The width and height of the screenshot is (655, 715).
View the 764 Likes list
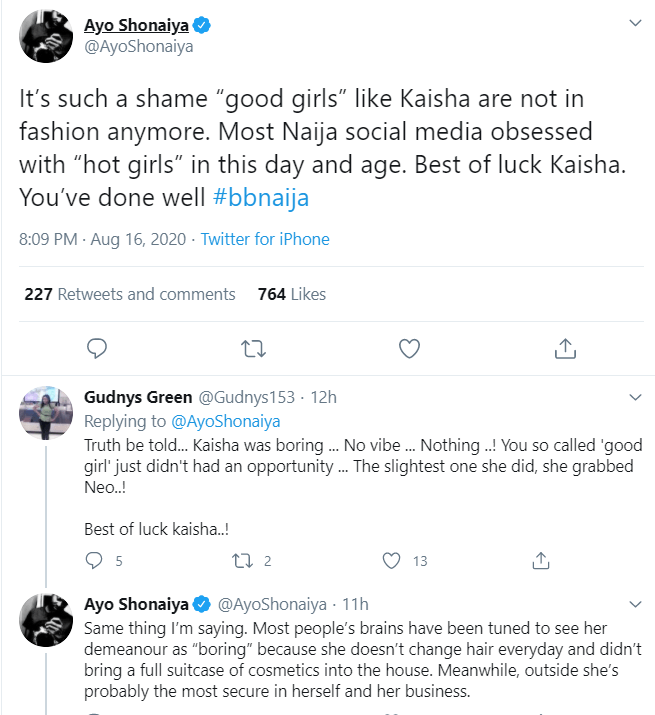(292, 294)
